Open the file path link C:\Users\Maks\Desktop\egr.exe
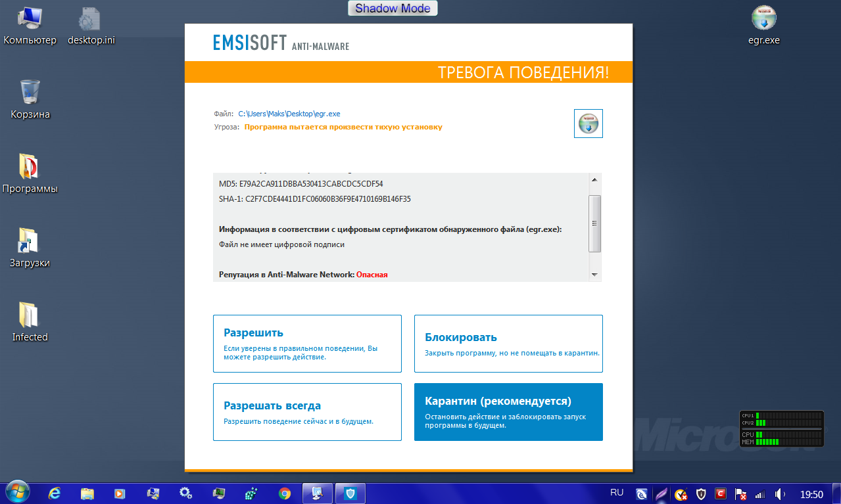 pyautogui.click(x=289, y=114)
